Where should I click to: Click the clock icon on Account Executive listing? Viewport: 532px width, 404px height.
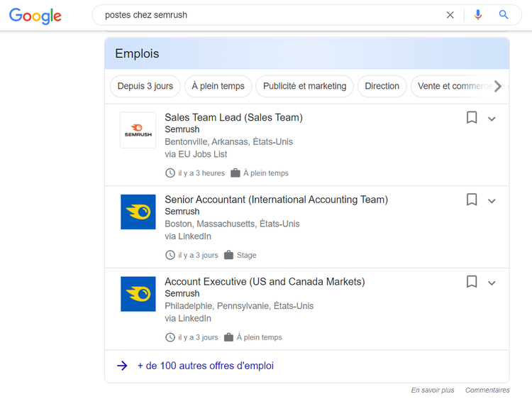click(x=170, y=337)
